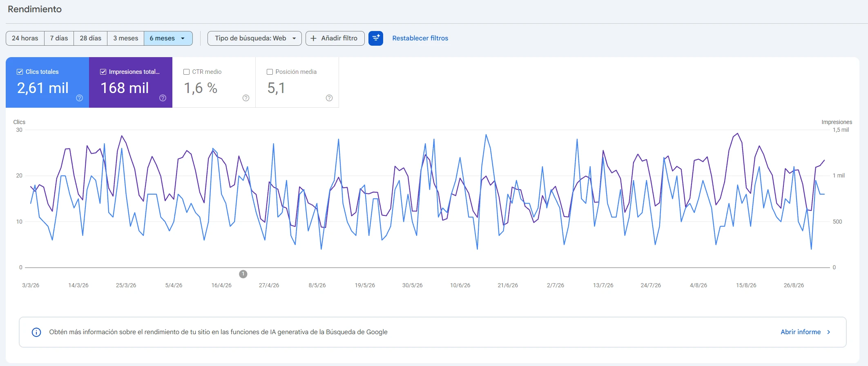Click help icon on Impresiones totales card
Image resolution: width=868 pixels, height=366 pixels.
tap(163, 98)
